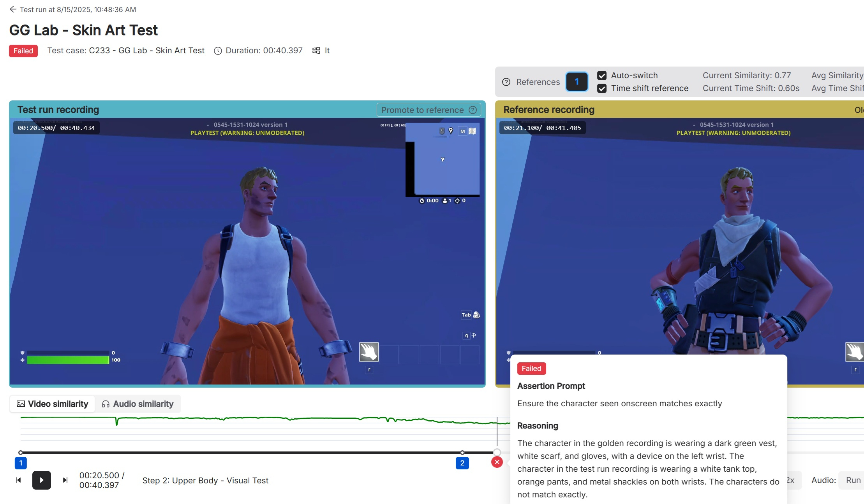This screenshot has width=864, height=504.
Task: Click the Audio similarity headphones icon
Action: coord(106,404)
